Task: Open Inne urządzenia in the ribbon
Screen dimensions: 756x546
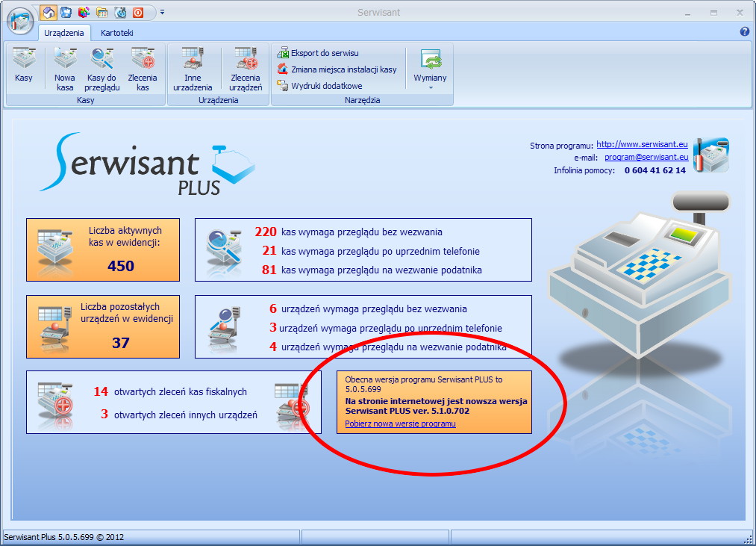Action: [193, 69]
